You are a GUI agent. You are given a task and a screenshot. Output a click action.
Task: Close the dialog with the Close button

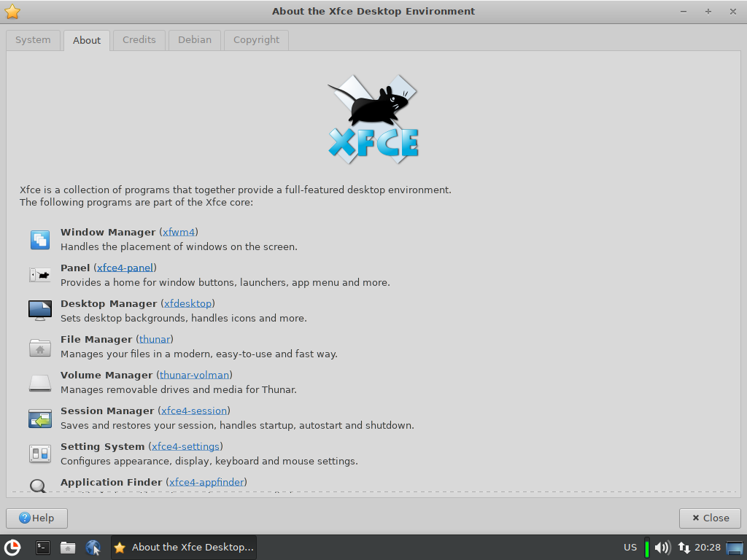pyautogui.click(x=710, y=518)
